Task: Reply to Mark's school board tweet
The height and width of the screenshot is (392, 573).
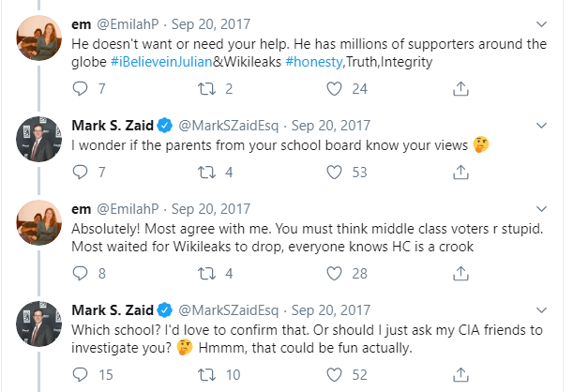Action: [78, 172]
